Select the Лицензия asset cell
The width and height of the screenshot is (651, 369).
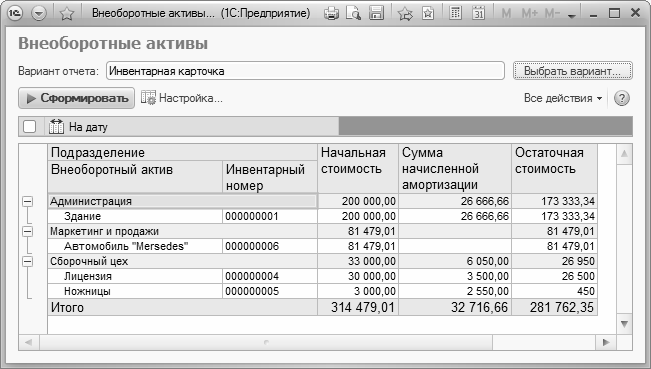tap(135, 276)
